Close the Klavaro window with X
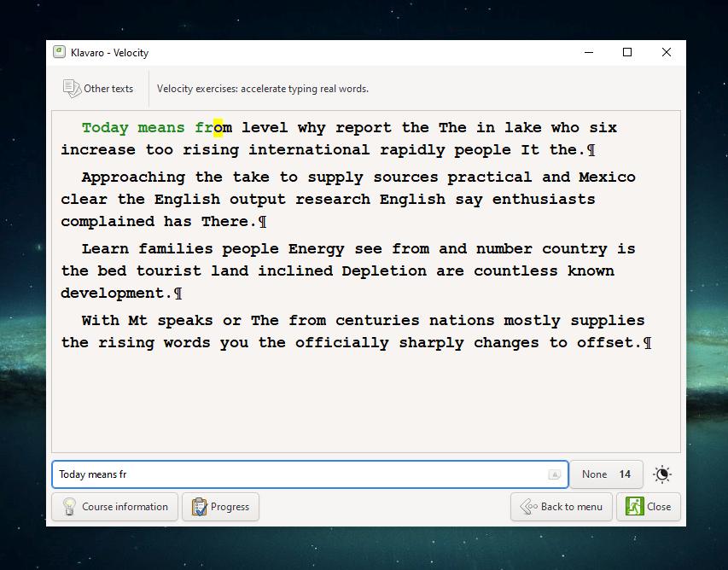Image resolution: width=728 pixels, height=570 pixels. 667,52
